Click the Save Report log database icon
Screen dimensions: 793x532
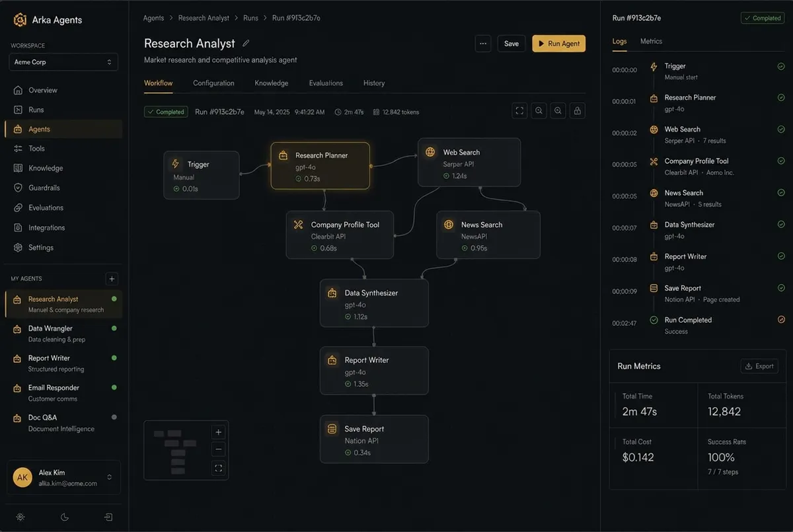coord(654,288)
